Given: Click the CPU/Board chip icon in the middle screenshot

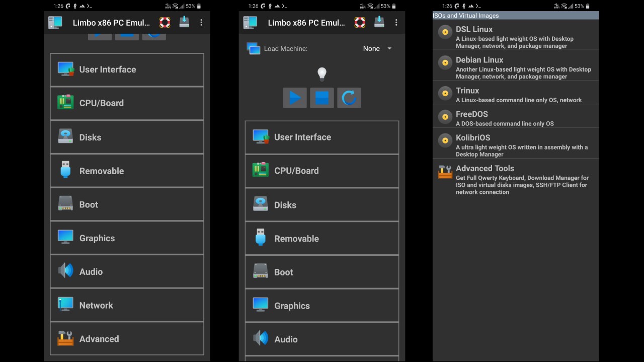Looking at the screenshot, I should pos(261,170).
